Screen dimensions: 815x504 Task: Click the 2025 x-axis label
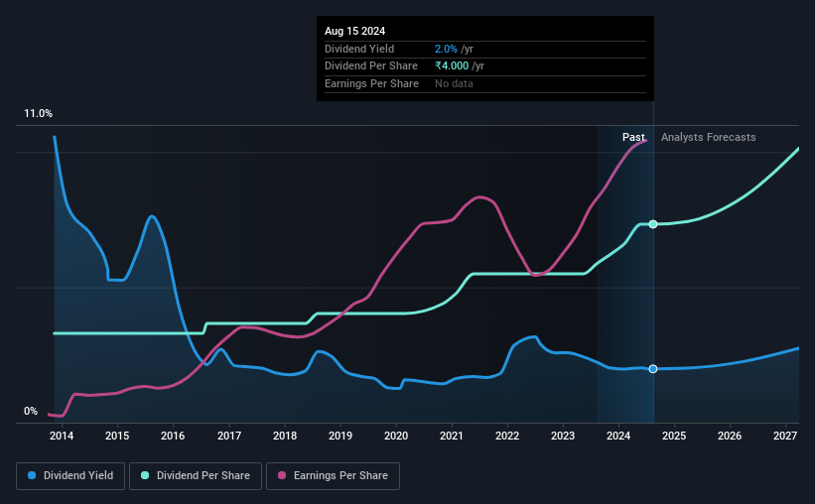(x=674, y=436)
